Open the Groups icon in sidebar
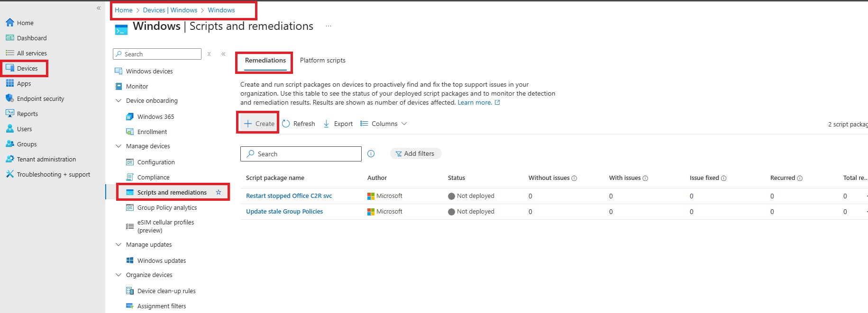The image size is (868, 313). point(10,144)
